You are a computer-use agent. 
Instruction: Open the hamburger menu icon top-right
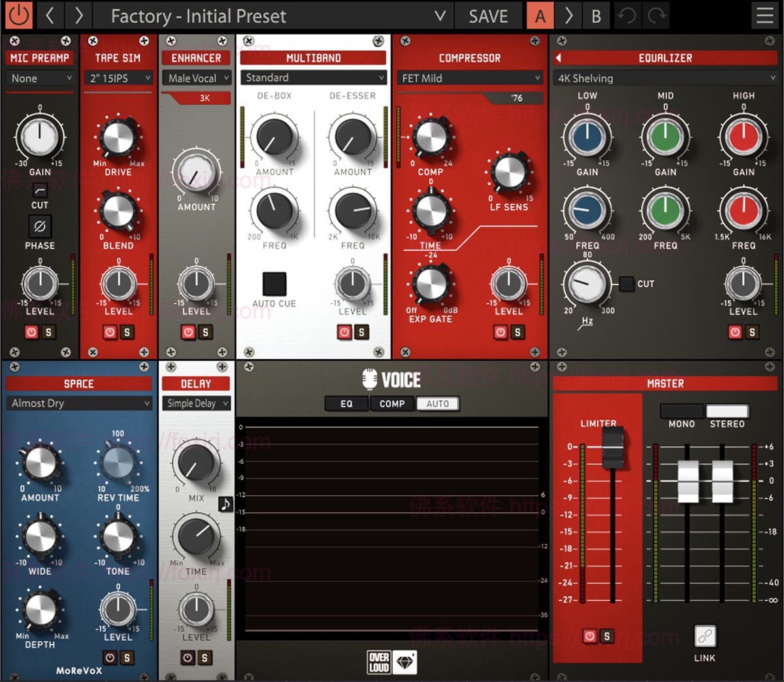coord(765,15)
